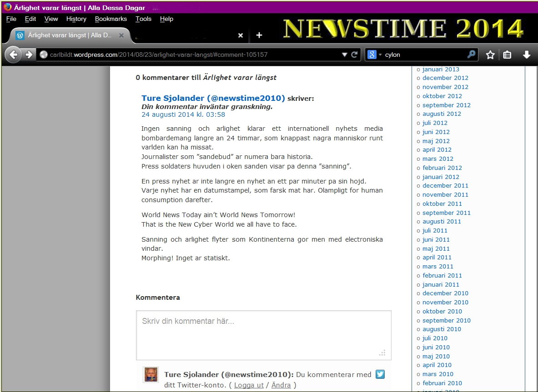The image size is (538, 392).
Task: Close the second blank tab
Action: [241, 35]
